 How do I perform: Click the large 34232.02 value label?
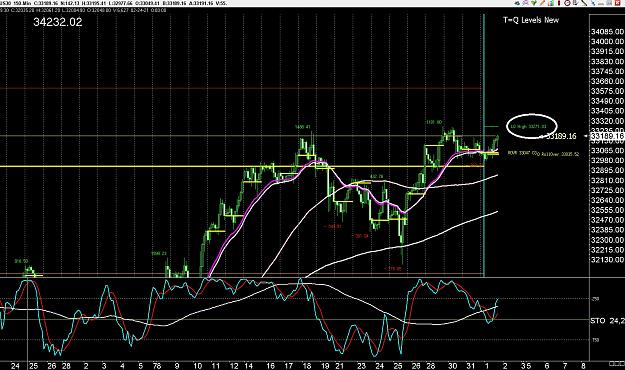(58, 22)
